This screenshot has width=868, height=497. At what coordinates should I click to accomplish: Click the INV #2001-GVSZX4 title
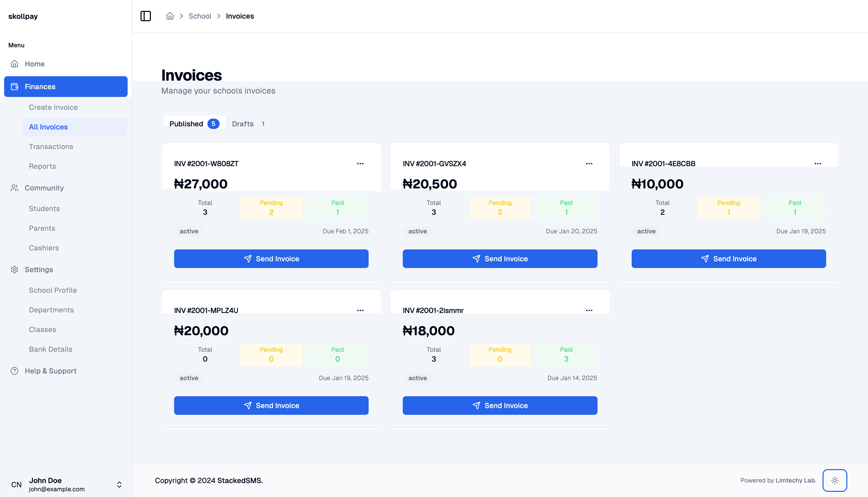tap(434, 164)
